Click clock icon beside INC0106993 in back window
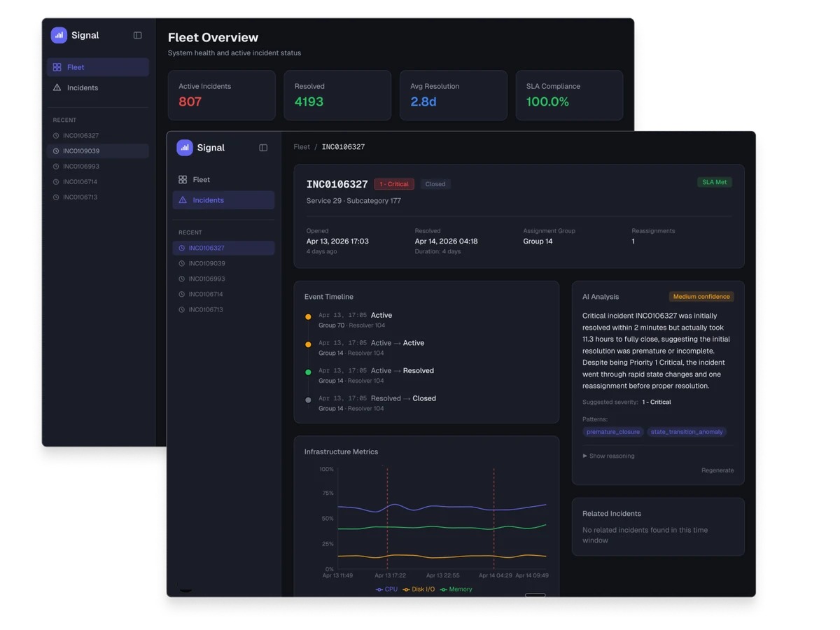This screenshot has height=630, width=840. pos(56,167)
